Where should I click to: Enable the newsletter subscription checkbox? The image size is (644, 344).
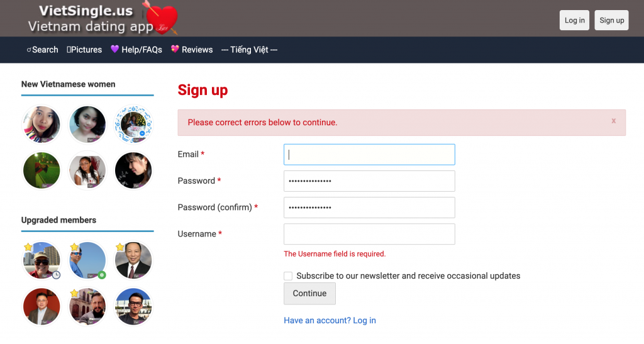click(x=288, y=276)
